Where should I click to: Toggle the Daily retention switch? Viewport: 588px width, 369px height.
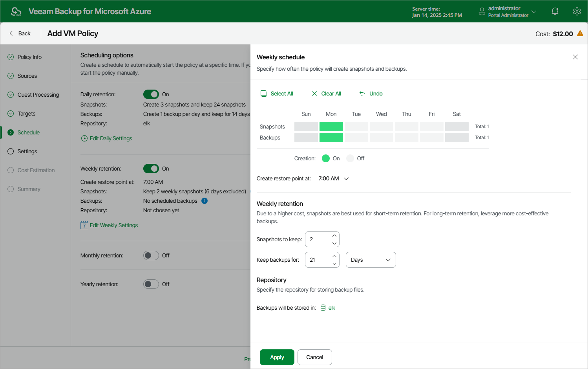click(151, 94)
